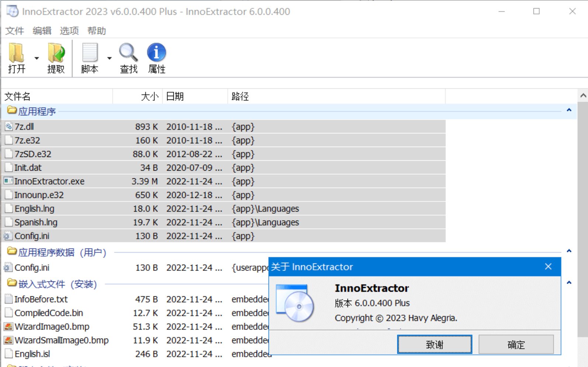
Task: Click the Spanish.lng file icon
Action: [x=8, y=222]
